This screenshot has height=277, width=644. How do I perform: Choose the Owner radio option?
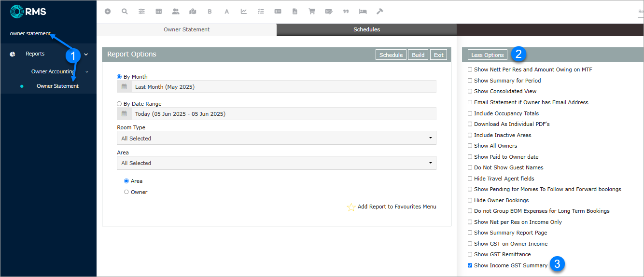click(126, 192)
